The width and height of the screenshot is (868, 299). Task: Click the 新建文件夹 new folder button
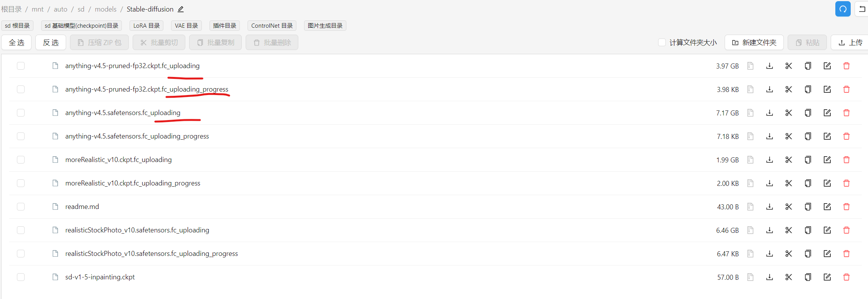pos(754,42)
